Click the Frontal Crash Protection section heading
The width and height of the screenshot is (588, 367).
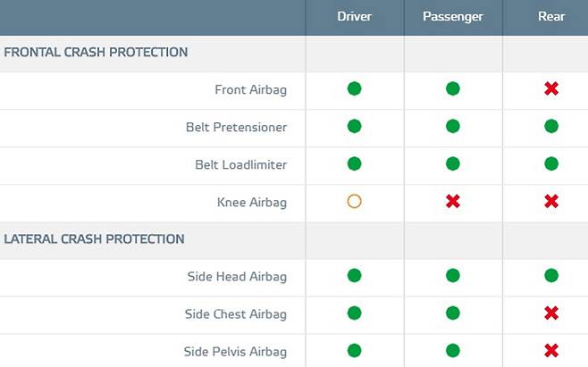96,53
